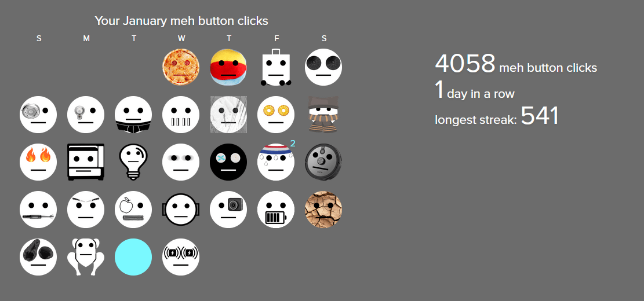Viewport: 644px width, 301px height.
Task: Open the underwear-wearing meh face
Action: (x=133, y=115)
